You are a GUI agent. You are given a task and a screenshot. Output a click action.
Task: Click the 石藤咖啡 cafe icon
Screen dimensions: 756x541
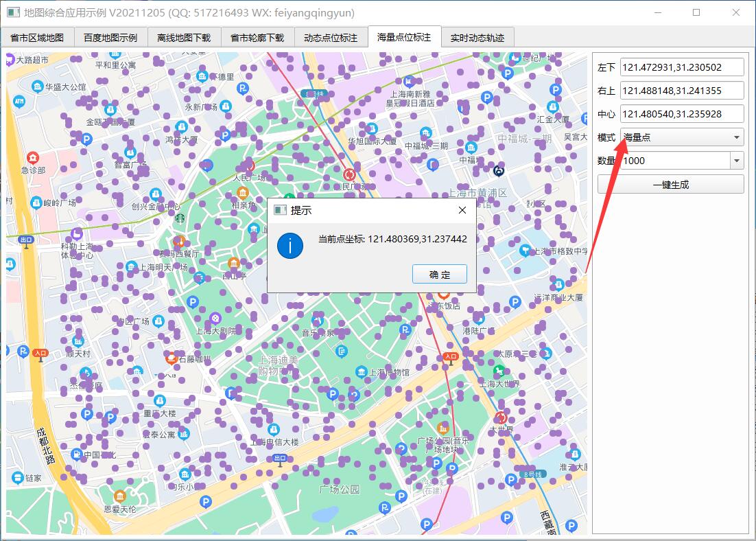(x=171, y=358)
